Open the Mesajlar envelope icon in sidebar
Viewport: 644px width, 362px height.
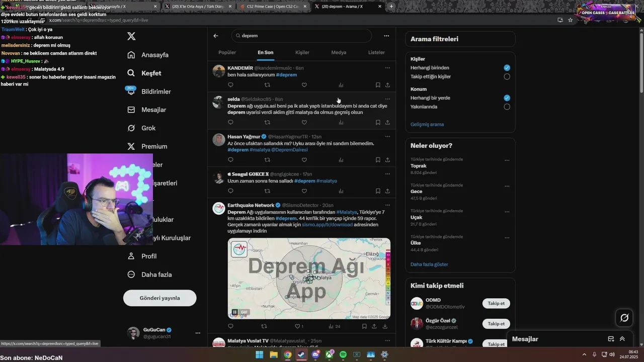click(x=131, y=110)
